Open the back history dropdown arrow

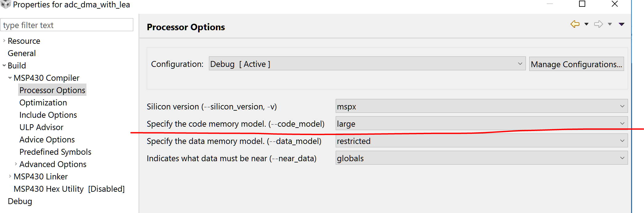pyautogui.click(x=586, y=24)
